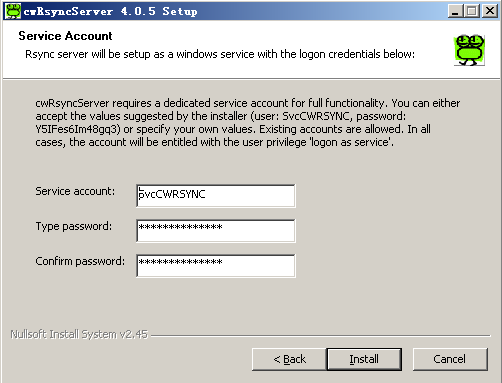Click the cwRsyncServer 4.0.5 Setup title text
Image resolution: width=502 pixels, height=383 pixels.
coord(110,11)
